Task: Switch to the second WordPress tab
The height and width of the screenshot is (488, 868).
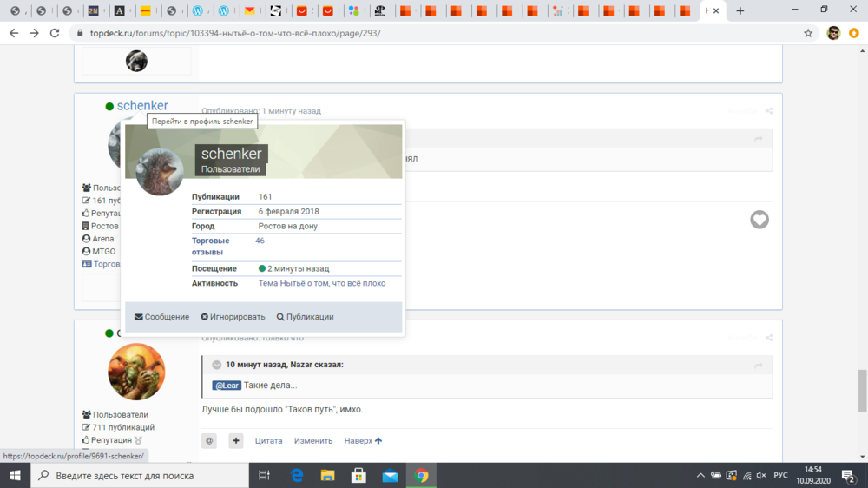Action: [224, 10]
